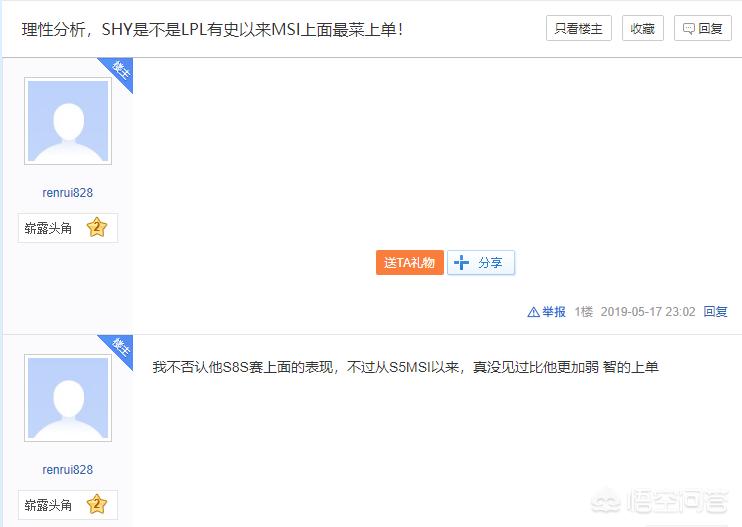Open renrui828 profile from first post username

click(x=68, y=193)
